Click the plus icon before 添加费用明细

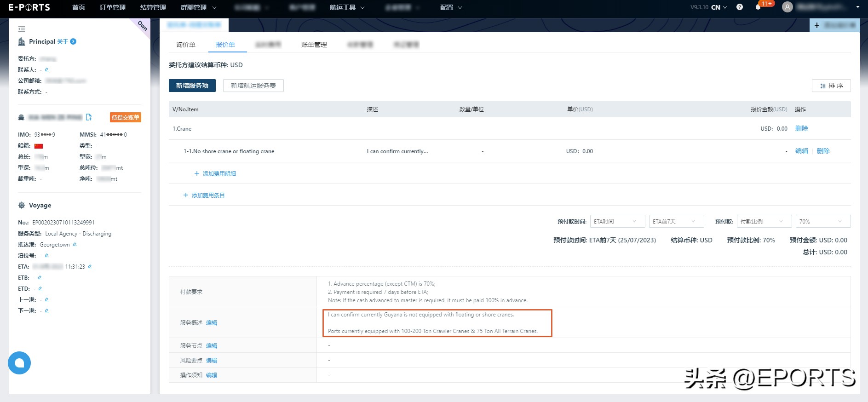point(197,174)
